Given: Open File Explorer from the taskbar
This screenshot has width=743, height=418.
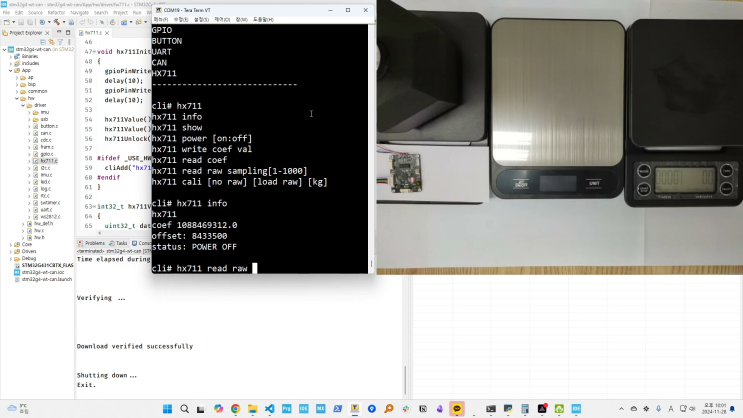Looking at the screenshot, I should click(253, 409).
